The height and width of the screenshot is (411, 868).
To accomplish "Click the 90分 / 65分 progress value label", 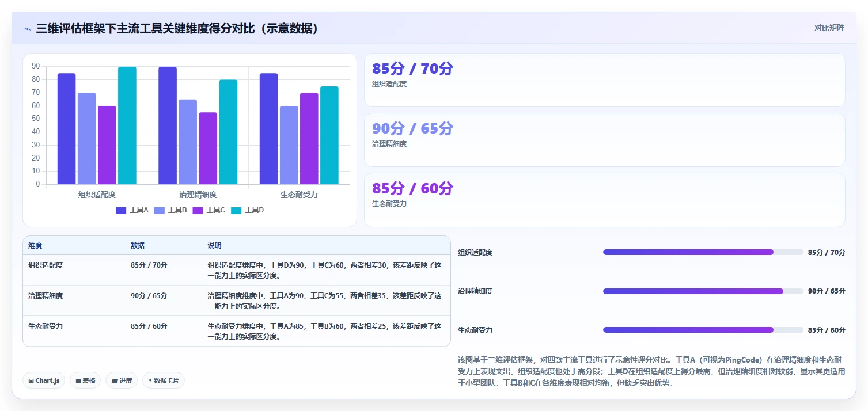I will 827,291.
